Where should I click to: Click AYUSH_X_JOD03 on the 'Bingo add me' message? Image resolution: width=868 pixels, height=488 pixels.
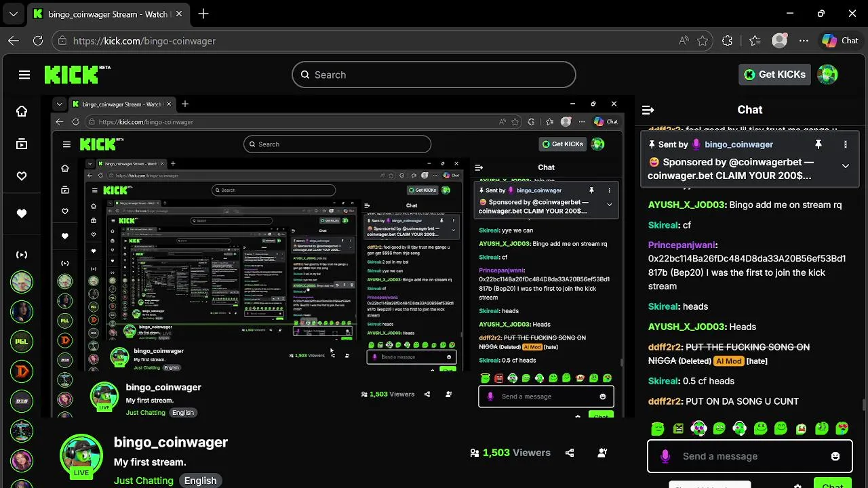click(x=687, y=205)
